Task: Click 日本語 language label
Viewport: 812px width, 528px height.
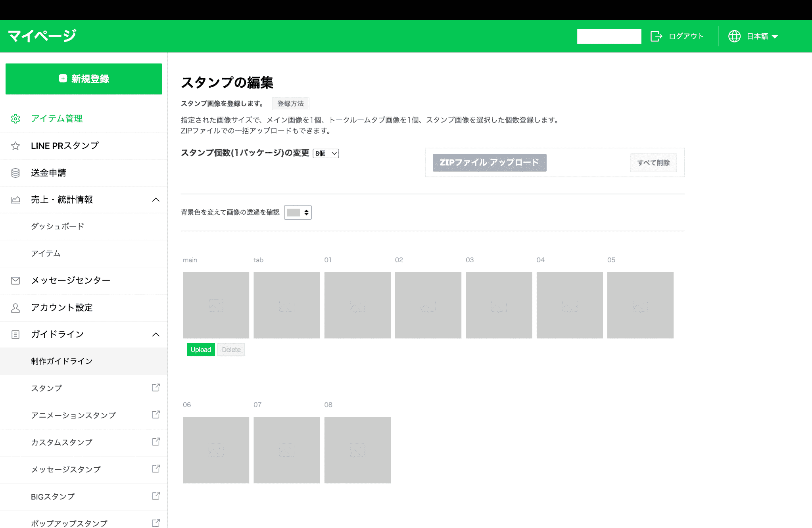Action: tap(757, 36)
